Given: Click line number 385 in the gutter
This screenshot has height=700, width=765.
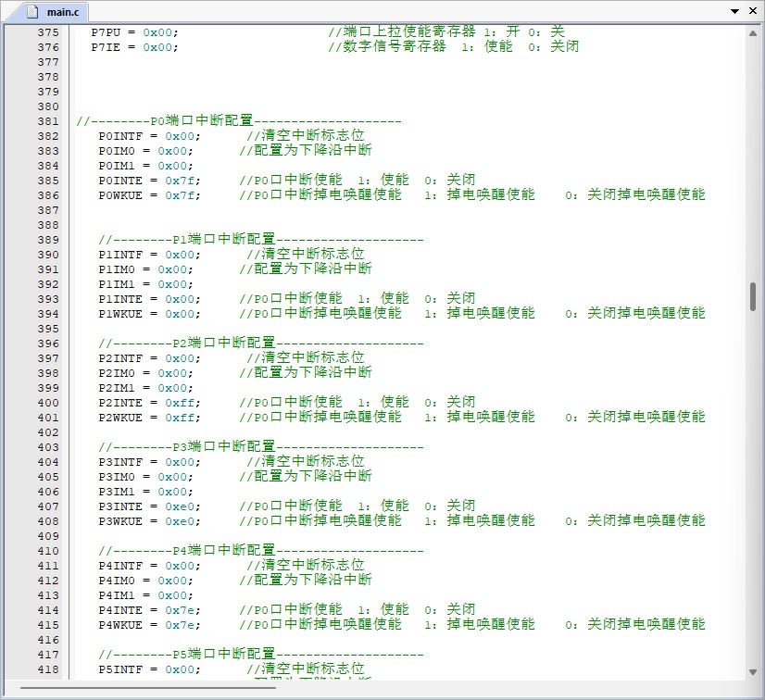Looking at the screenshot, I should 47,181.
